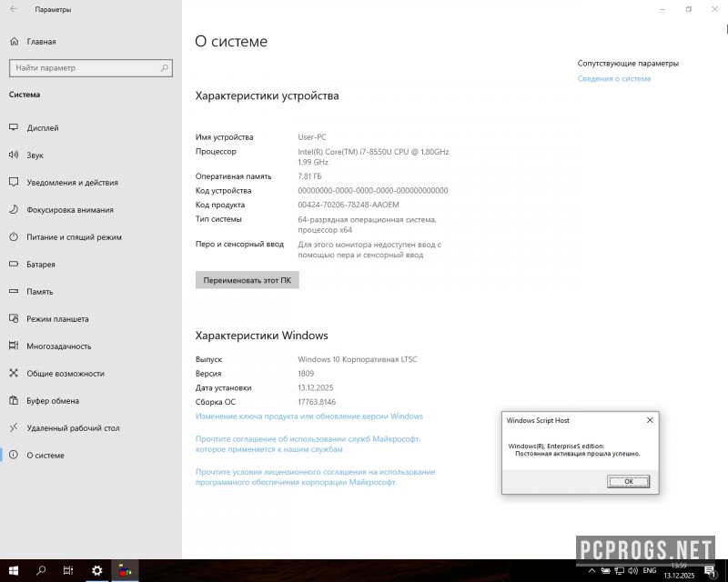Click the Settings gear taskbar icon
Screen dimensions: 728x582
(x=97, y=571)
